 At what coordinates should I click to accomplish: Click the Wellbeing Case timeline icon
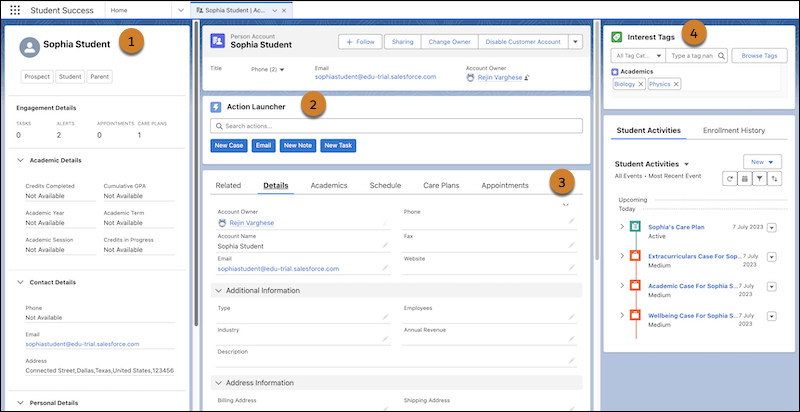[635, 315]
